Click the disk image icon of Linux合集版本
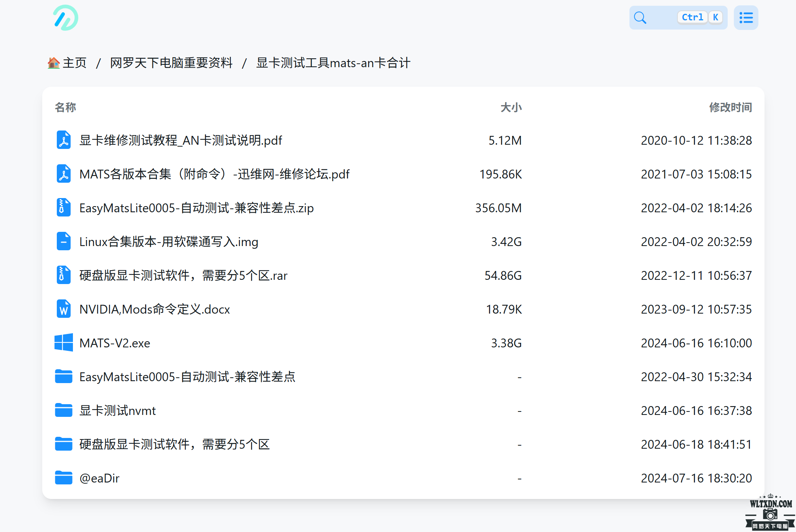 click(64, 241)
